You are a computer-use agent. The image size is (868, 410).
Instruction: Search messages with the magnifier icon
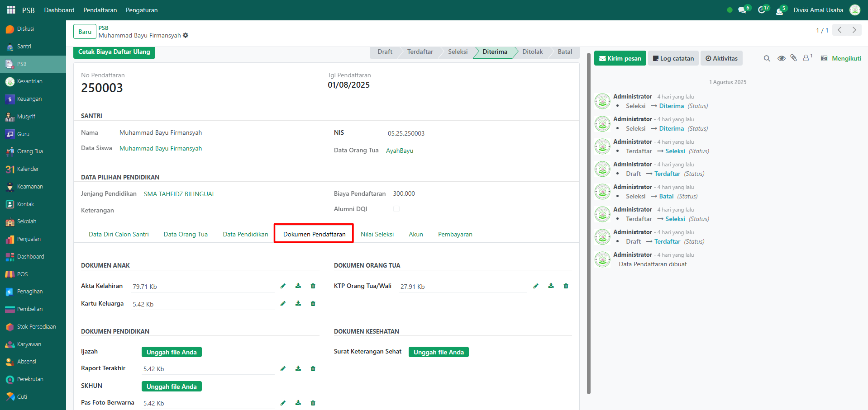coord(767,58)
